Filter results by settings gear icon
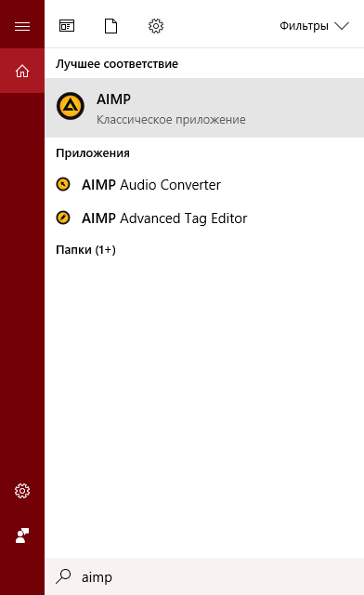 pos(155,26)
